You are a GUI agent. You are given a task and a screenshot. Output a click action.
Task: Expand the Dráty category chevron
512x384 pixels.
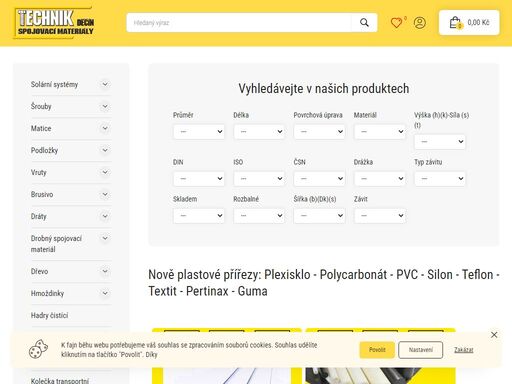105,216
